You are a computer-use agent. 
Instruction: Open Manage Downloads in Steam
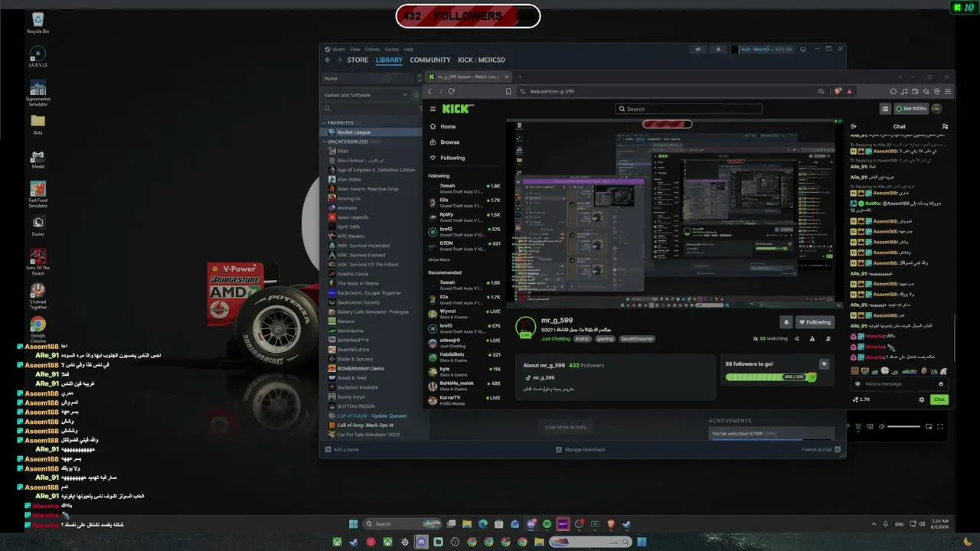pos(581,450)
